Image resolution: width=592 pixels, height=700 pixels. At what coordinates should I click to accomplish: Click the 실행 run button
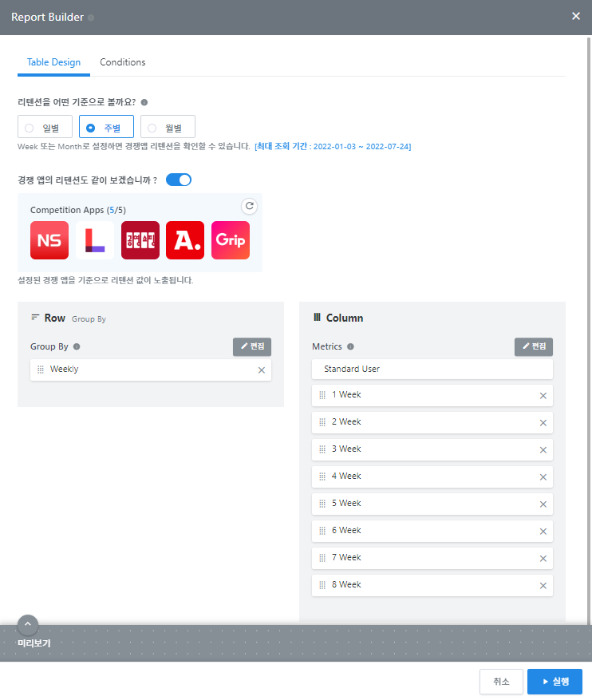pyautogui.click(x=555, y=682)
